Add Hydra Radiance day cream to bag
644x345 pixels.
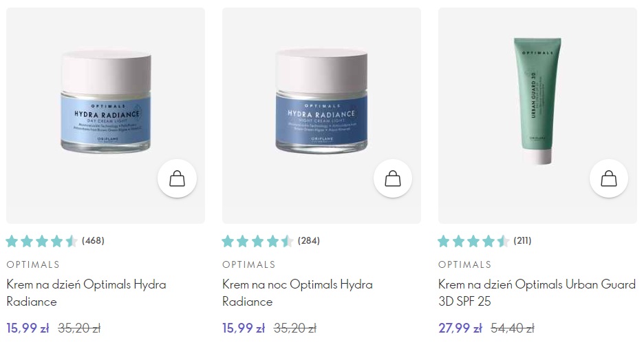pos(177,179)
